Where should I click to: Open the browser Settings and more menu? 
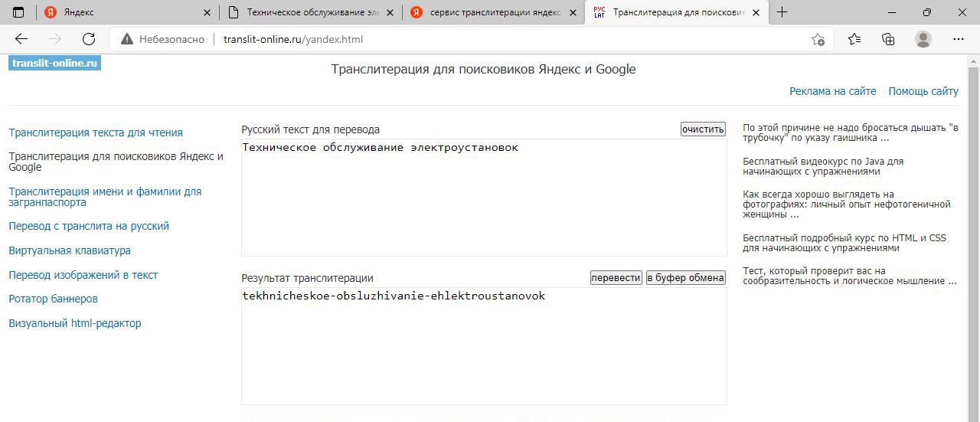959,39
